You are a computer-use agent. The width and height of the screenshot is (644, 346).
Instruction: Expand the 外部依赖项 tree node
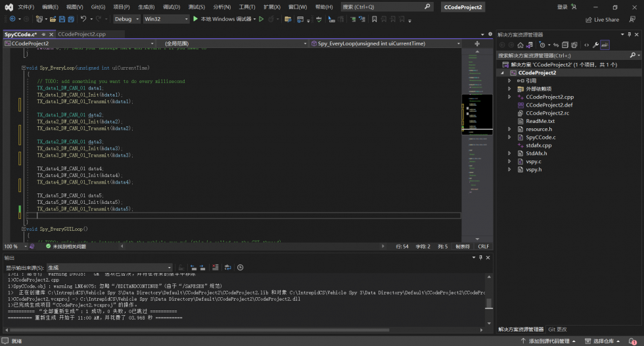511,89
